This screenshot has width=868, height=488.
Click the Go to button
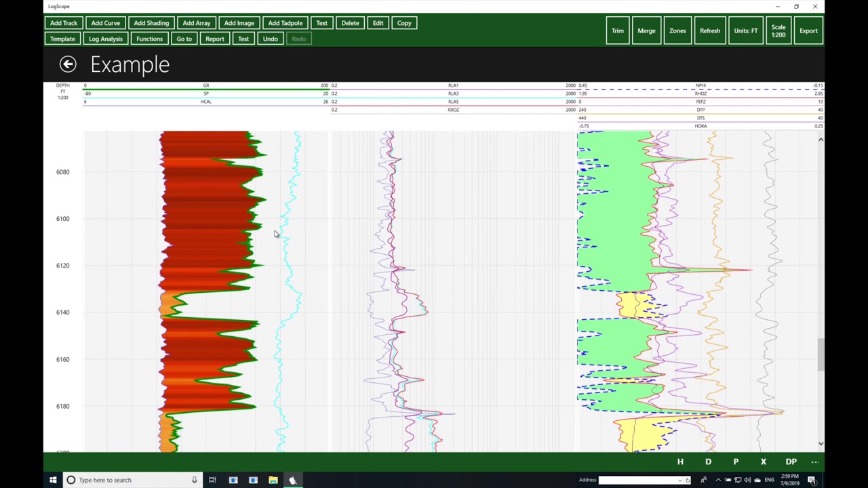pos(184,39)
